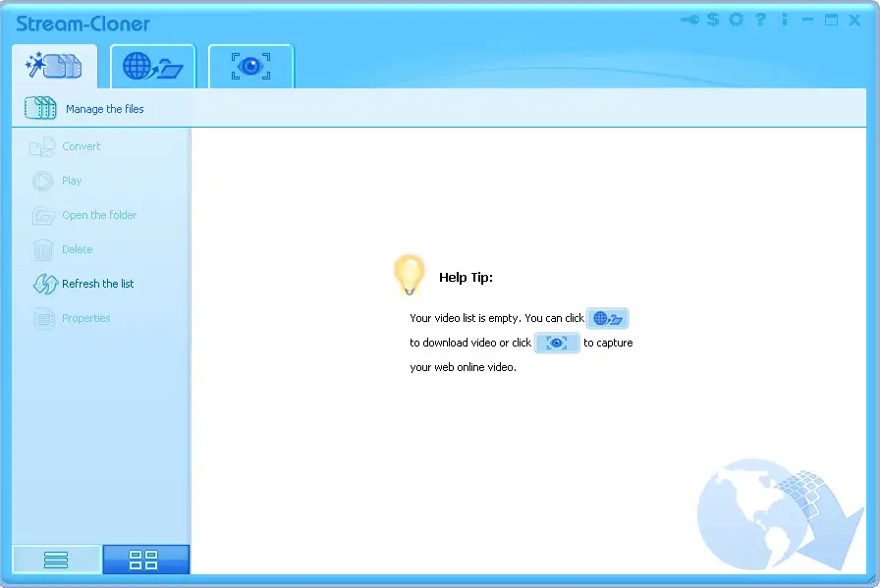Image resolution: width=880 pixels, height=588 pixels.
Task: Switch to thumbnail grid view mode
Action: pyautogui.click(x=146, y=560)
